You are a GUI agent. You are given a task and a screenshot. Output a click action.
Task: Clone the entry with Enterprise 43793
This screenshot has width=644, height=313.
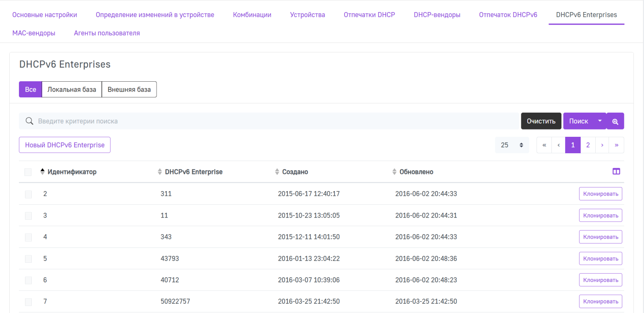tap(601, 259)
